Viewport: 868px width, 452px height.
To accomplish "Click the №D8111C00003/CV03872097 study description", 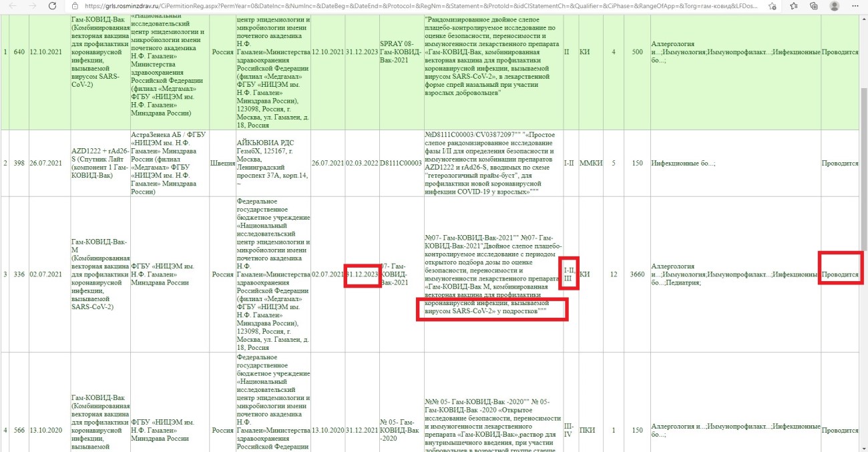I will click(x=493, y=163).
